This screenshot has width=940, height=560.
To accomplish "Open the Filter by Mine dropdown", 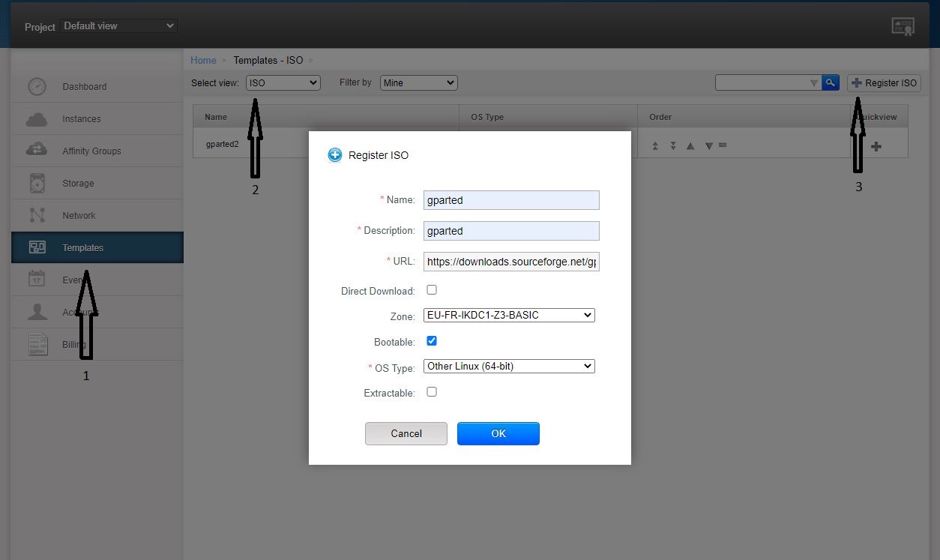I will [x=419, y=82].
